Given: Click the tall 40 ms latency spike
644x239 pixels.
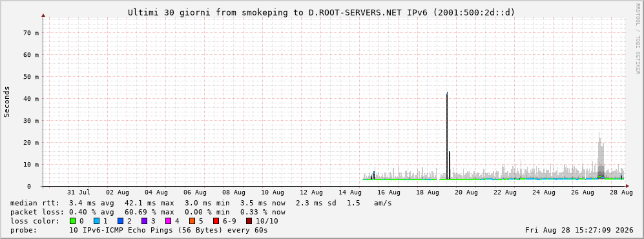Looking at the screenshot, I should [447, 136].
